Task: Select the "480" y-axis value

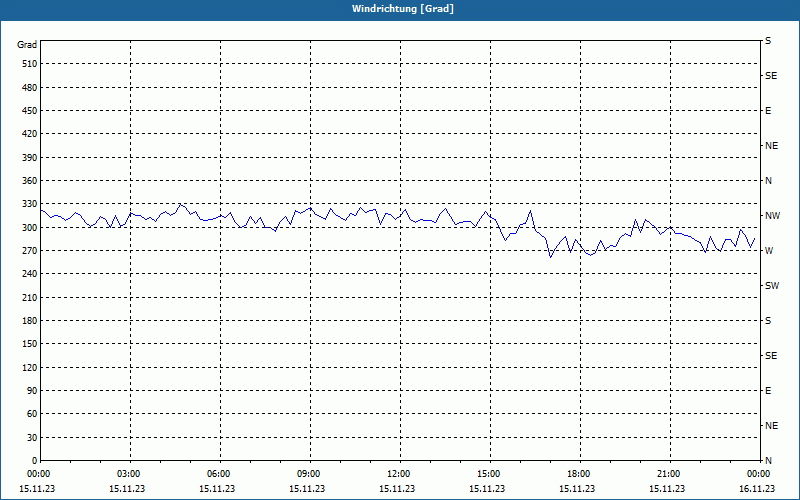Action: (30, 88)
